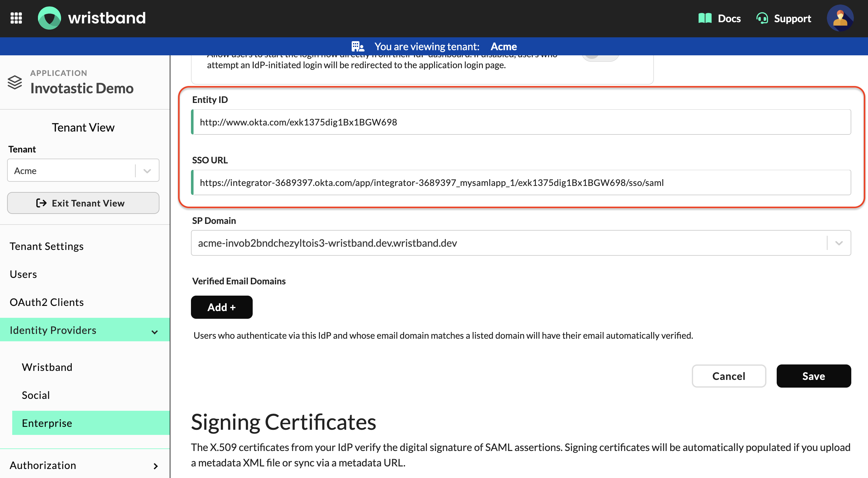The image size is (868, 478).
Task: Click into the SSO URL field
Action: pos(521,182)
